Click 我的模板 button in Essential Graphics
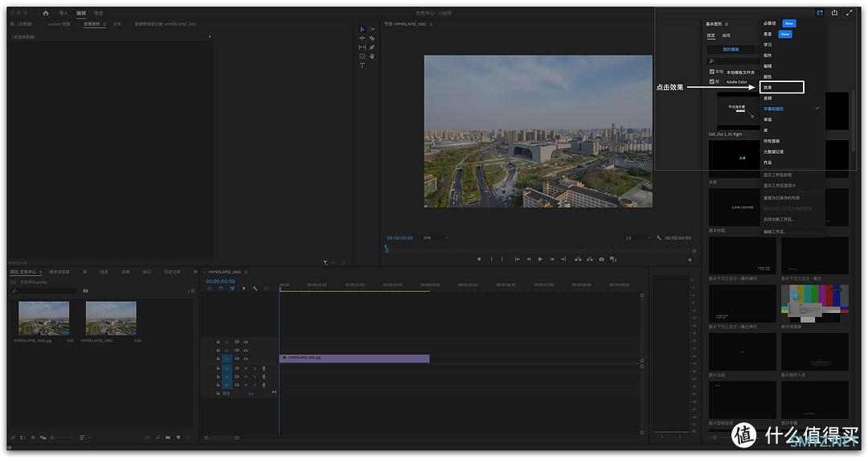 731,49
